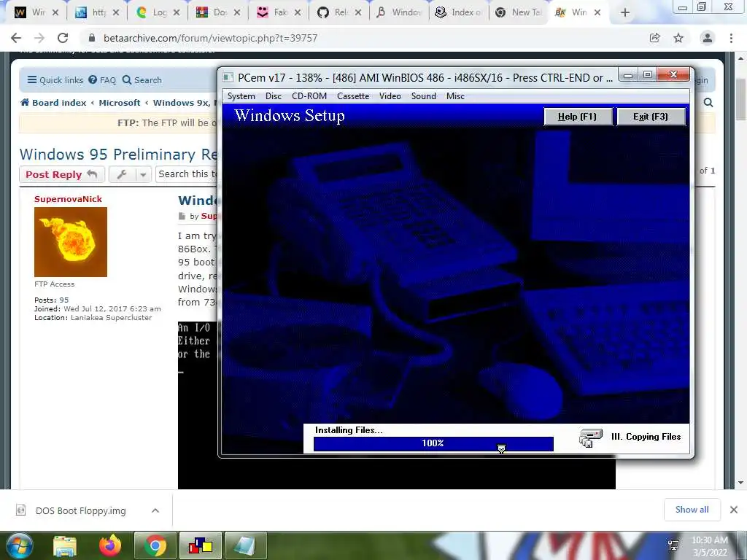Screen dimensions: 747x560
Task: Switch to the New Tab tab
Action: point(518,12)
